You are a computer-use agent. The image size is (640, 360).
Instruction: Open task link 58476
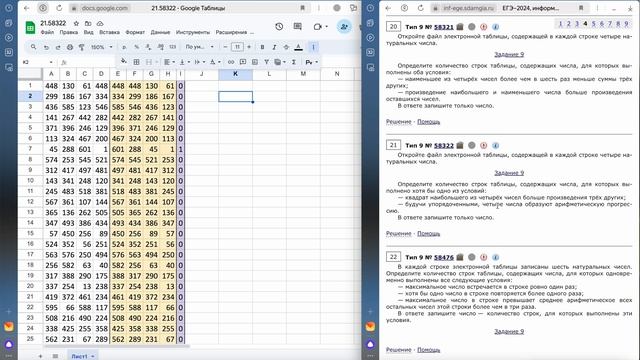(444, 257)
